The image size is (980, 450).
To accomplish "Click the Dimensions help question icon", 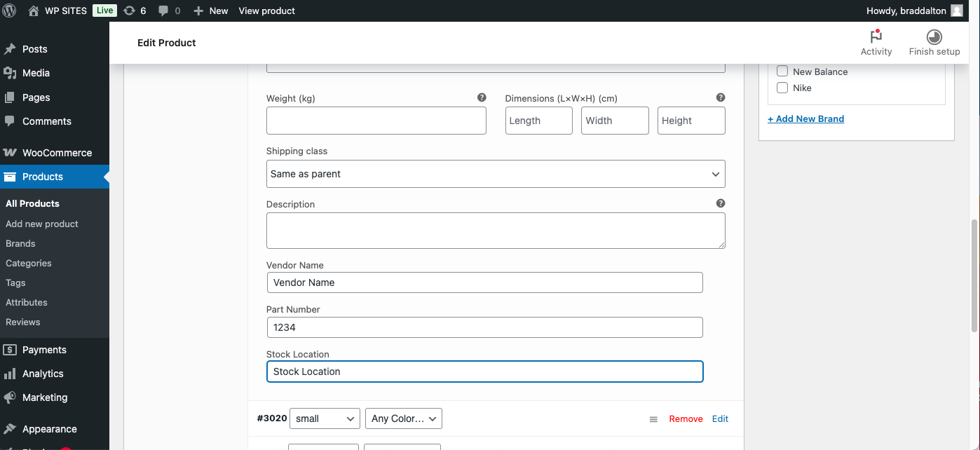I will (x=721, y=98).
